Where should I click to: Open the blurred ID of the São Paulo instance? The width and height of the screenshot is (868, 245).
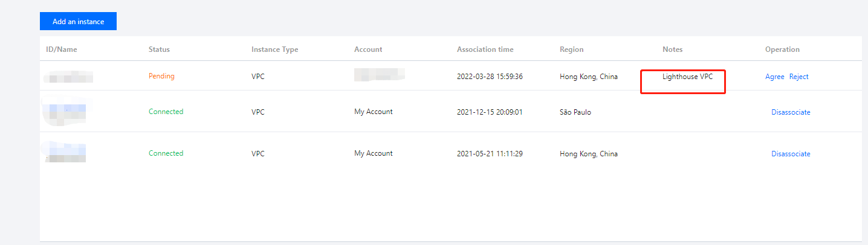[x=65, y=112]
